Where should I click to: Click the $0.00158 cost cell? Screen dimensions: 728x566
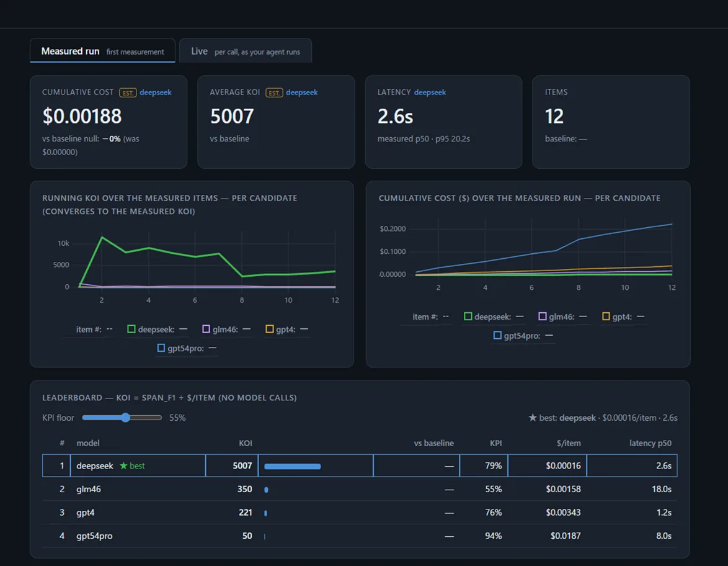(x=563, y=489)
